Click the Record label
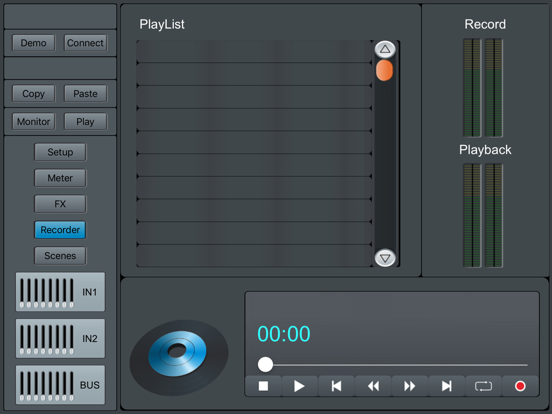The width and height of the screenshot is (552, 414). tap(485, 24)
